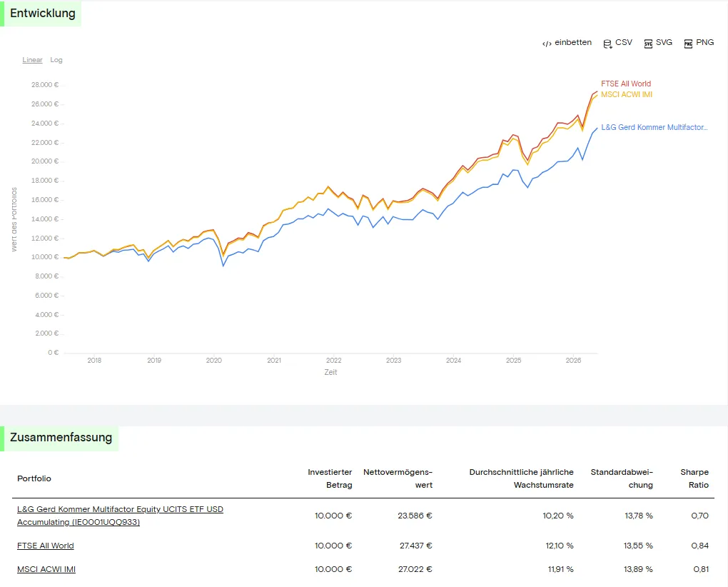Click the Entwicklung section heading
The image size is (728, 587).
(x=43, y=14)
